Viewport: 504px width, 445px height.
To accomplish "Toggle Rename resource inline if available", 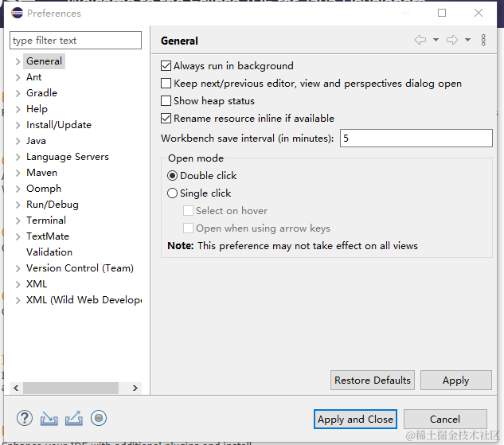I will coord(166,119).
